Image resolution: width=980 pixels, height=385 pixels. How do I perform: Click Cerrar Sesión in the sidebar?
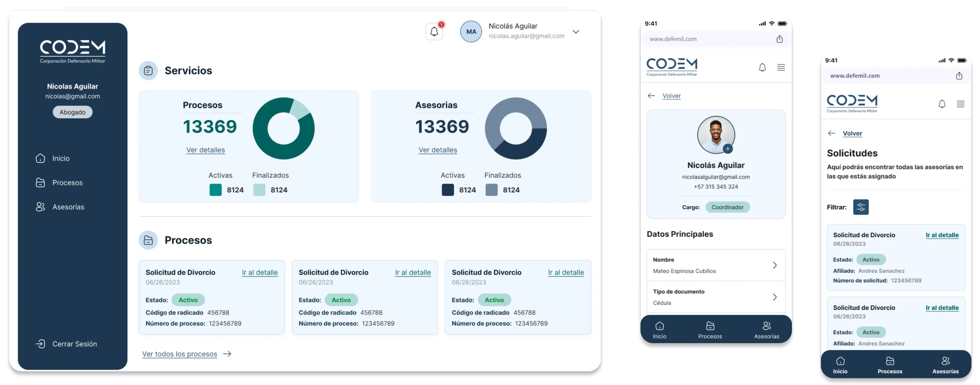(x=66, y=344)
